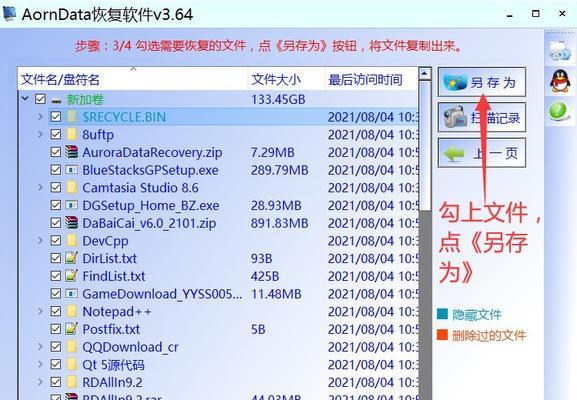
Task: Expand the DevCpp folder
Action: (x=40, y=240)
